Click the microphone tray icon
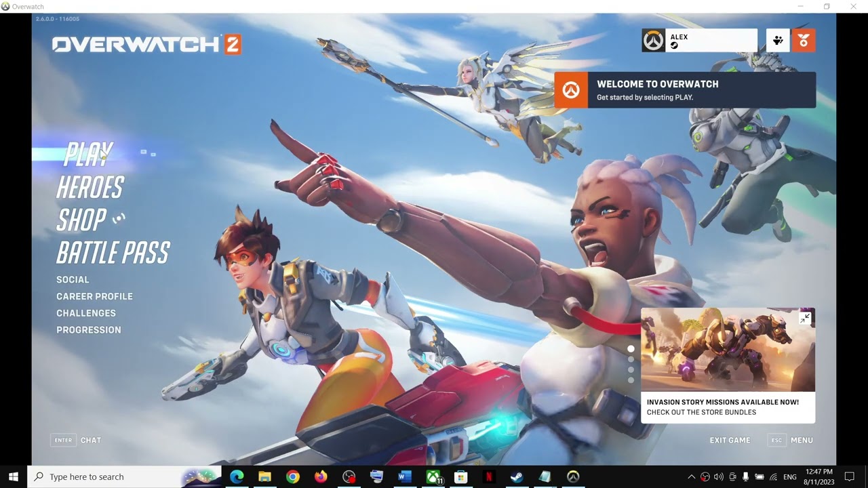Image resolution: width=868 pixels, height=488 pixels. (745, 477)
